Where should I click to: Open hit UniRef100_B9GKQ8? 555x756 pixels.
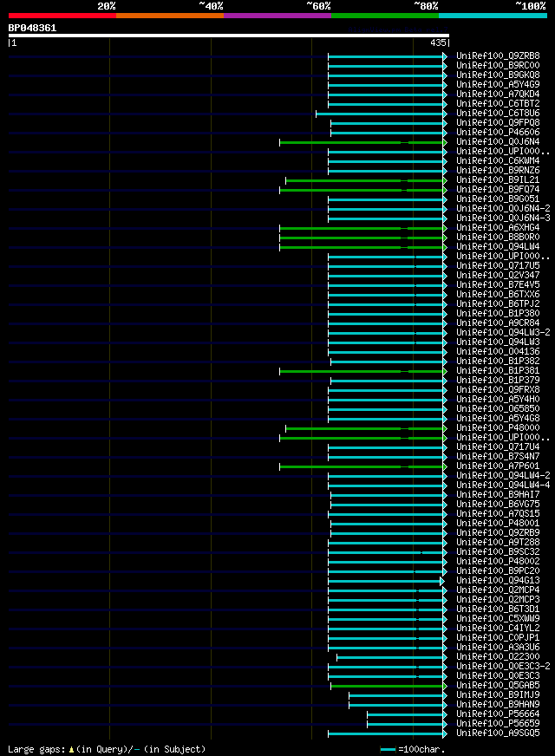point(498,75)
